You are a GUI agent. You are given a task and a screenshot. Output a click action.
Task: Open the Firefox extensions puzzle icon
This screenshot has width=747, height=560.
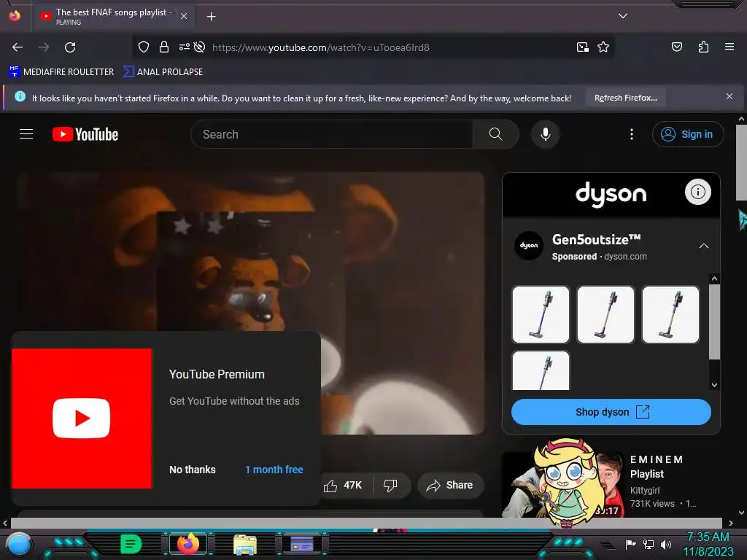tap(703, 47)
